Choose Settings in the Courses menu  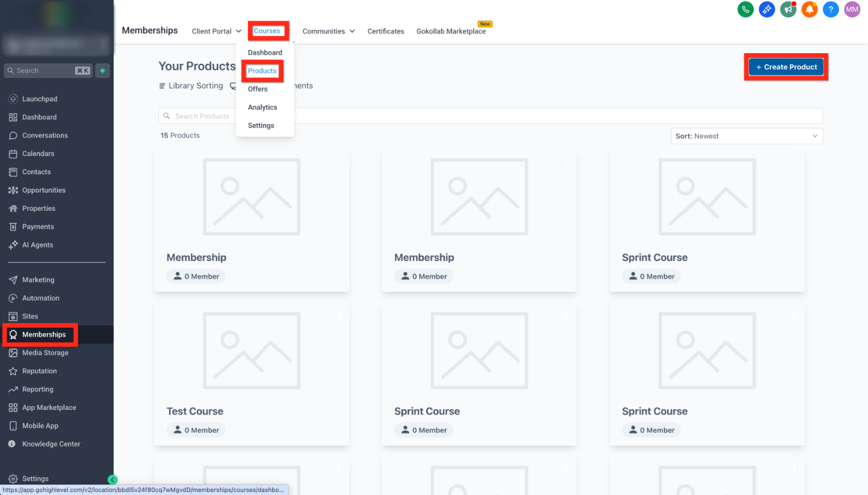pos(261,126)
